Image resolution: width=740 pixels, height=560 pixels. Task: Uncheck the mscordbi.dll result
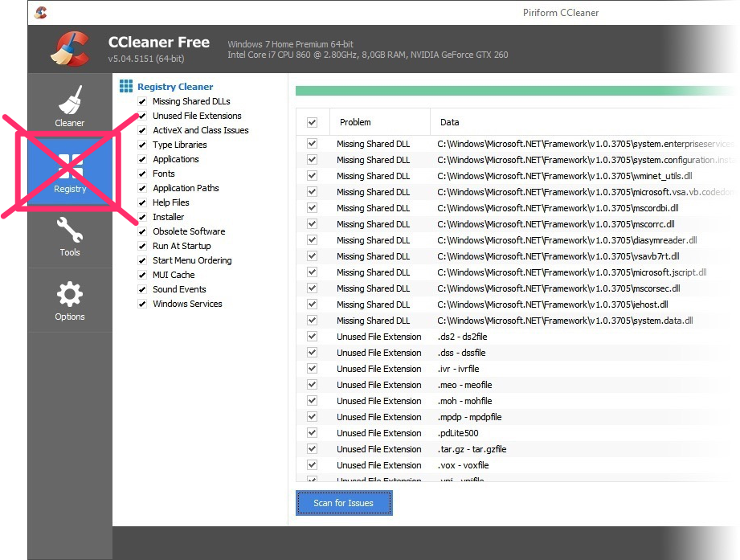(312, 207)
